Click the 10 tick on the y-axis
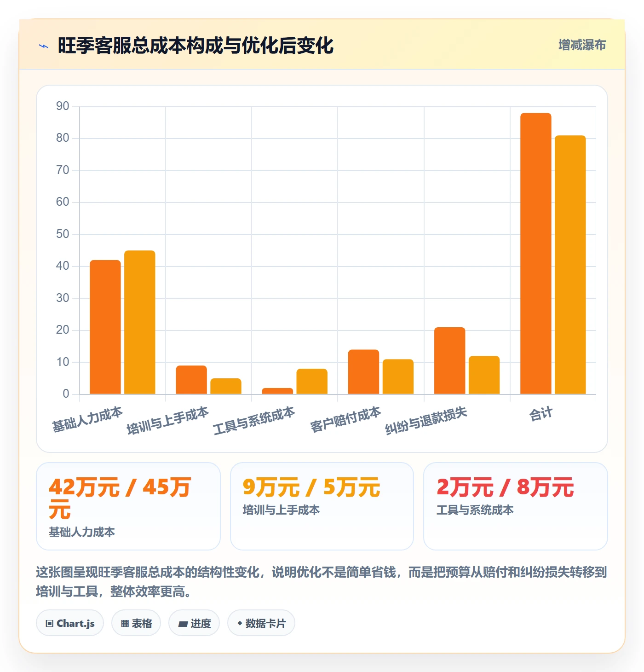This screenshot has width=644, height=672. 63,362
